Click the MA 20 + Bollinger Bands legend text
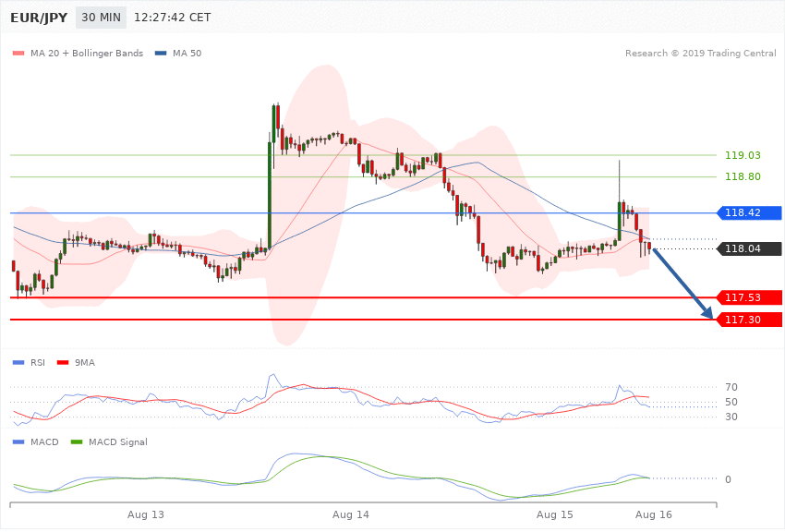The width and height of the screenshot is (785, 532). coord(87,53)
